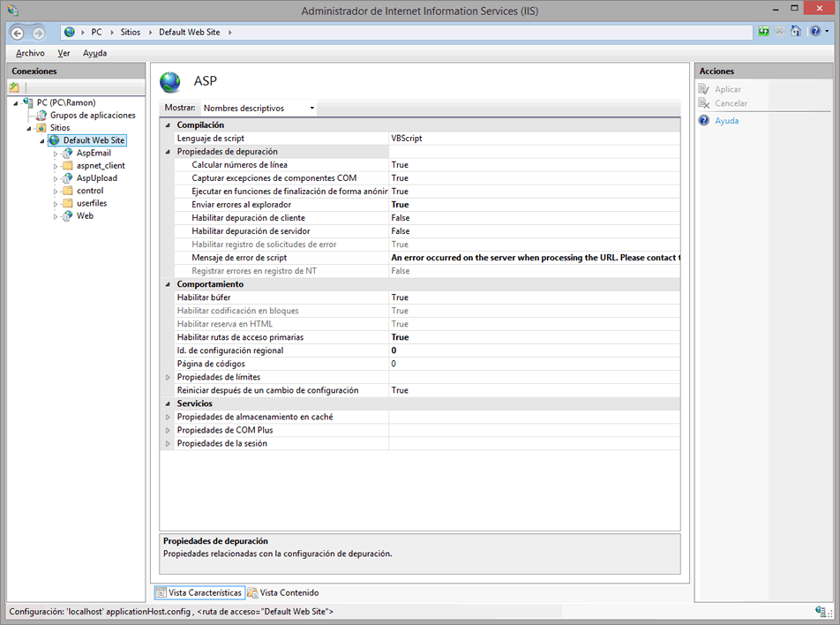Click Default Web Site in breadcrumb path
Viewport: 840px width, 625px height.
tap(189, 32)
